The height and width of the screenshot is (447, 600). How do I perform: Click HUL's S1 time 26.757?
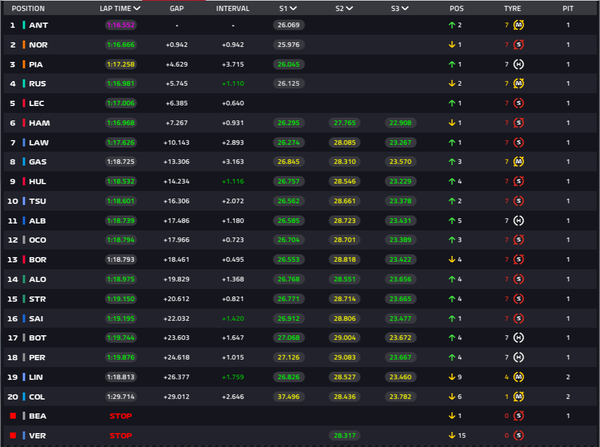coord(289,181)
